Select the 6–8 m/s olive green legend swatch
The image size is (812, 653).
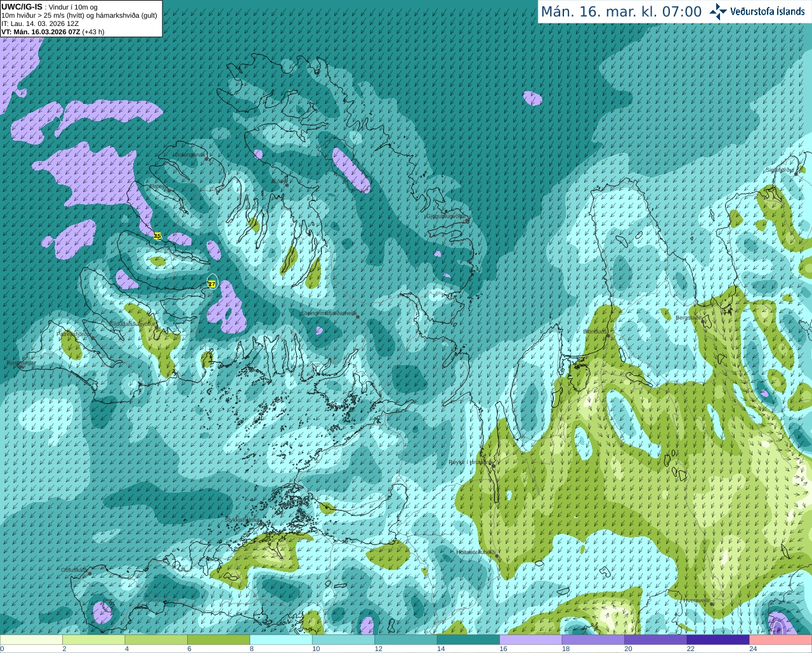coord(218,640)
